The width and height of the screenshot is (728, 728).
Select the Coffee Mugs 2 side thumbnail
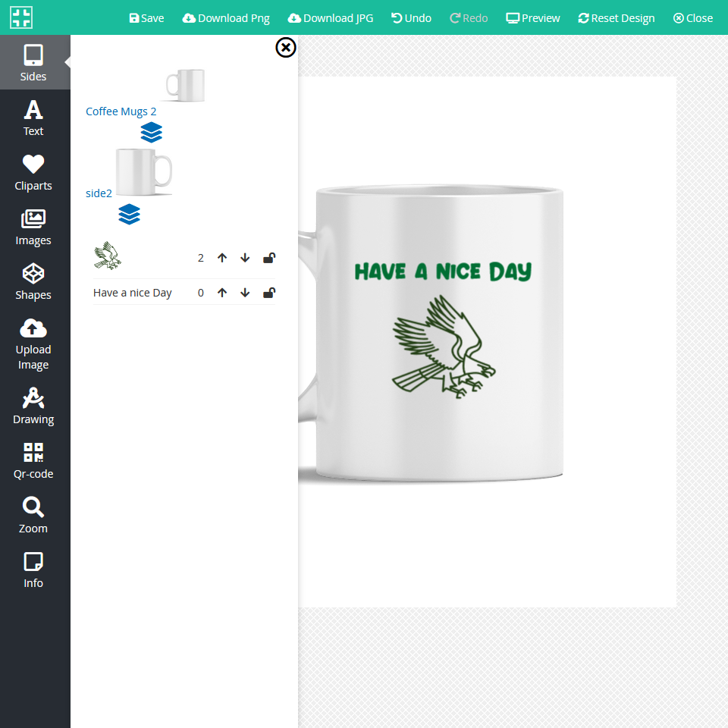click(185, 86)
